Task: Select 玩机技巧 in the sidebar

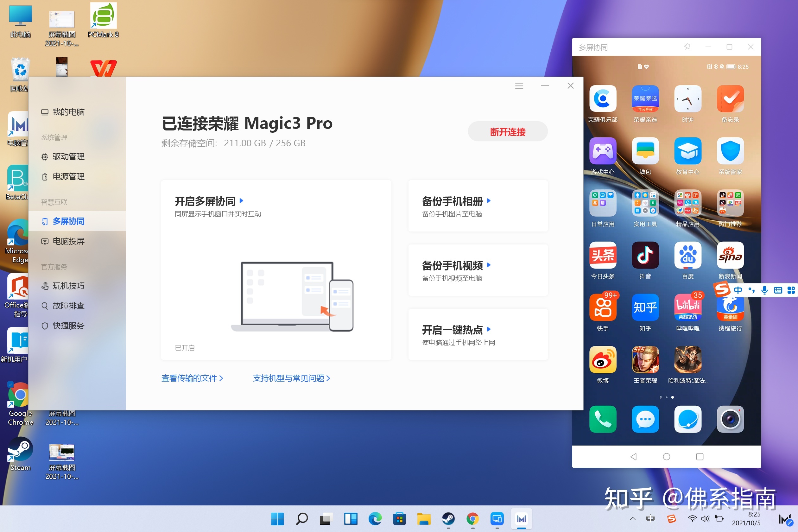Action: [x=77, y=286]
